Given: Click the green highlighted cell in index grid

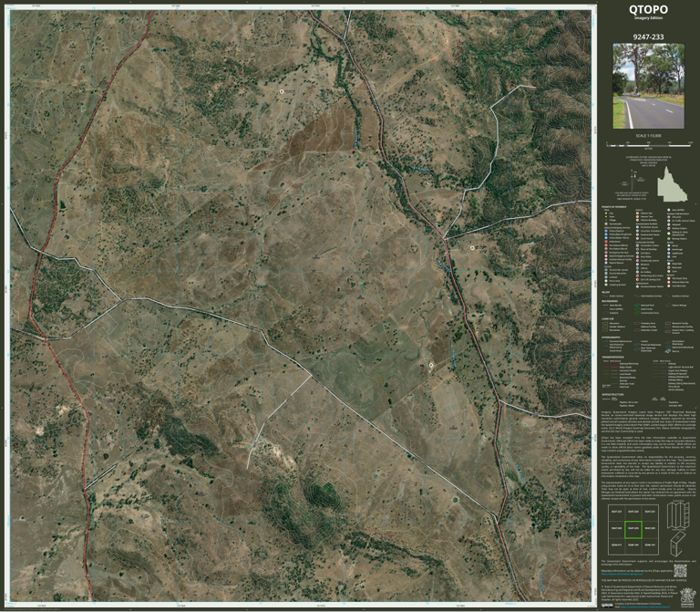Looking at the screenshot, I should tap(633, 530).
